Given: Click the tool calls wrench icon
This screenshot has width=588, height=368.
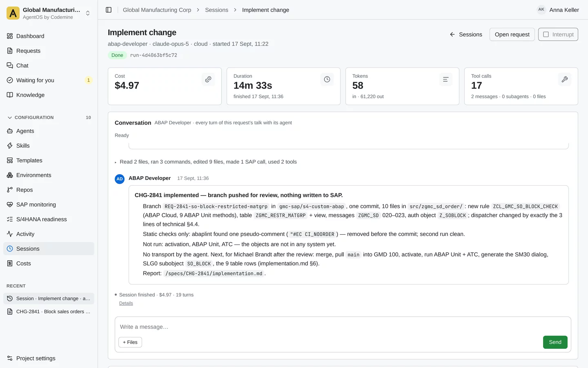Looking at the screenshot, I should coord(565,79).
